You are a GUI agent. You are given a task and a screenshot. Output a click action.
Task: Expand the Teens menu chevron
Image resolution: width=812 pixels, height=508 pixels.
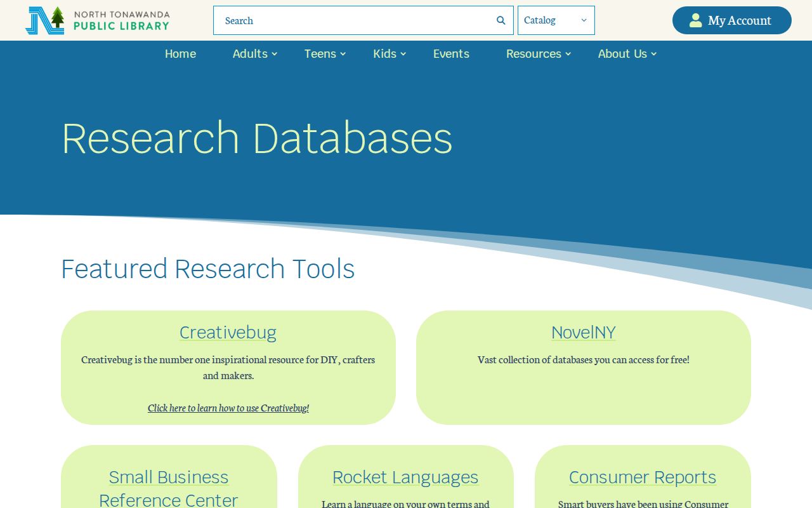[343, 54]
